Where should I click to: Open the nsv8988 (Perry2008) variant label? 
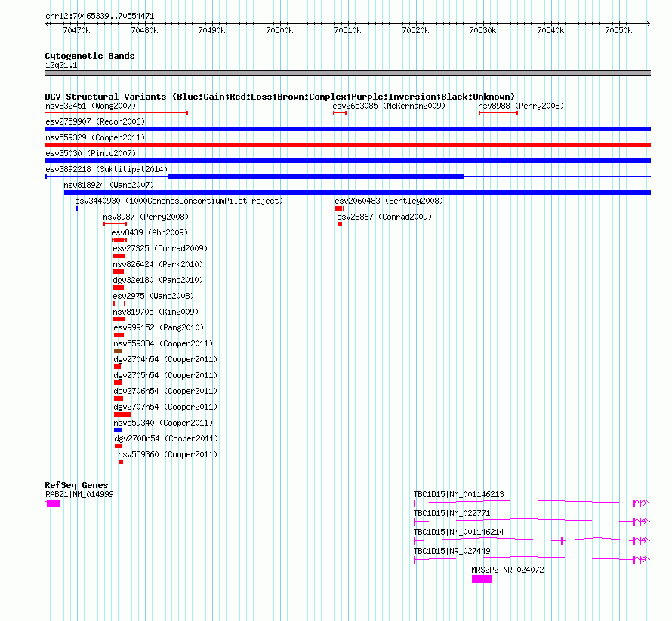click(521, 106)
